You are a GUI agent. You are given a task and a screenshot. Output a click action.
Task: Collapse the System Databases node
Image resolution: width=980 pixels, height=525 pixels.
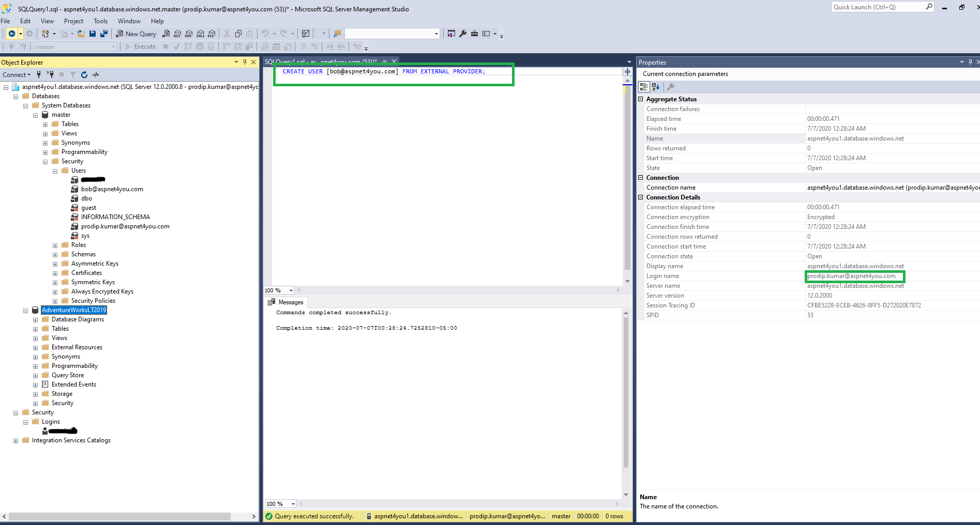click(25, 106)
